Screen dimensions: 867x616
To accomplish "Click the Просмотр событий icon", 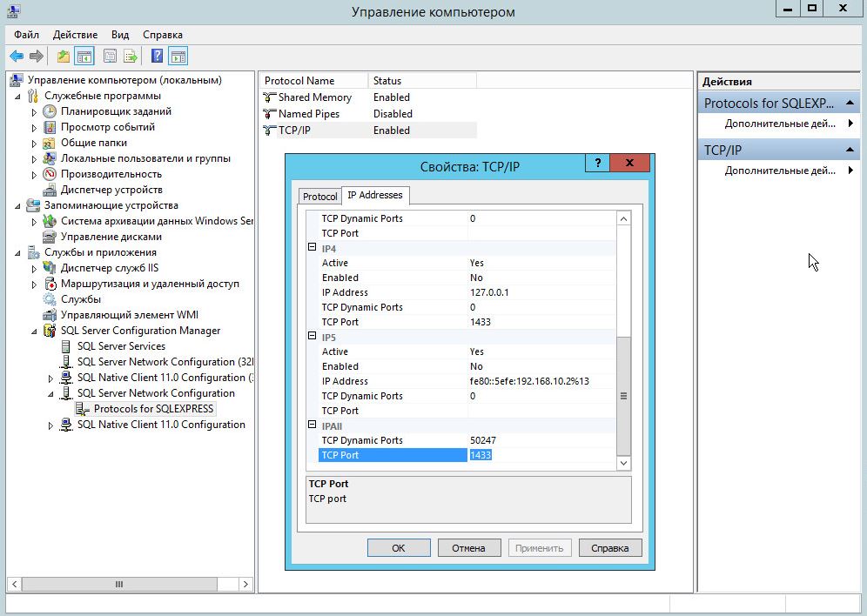I will tap(50, 127).
